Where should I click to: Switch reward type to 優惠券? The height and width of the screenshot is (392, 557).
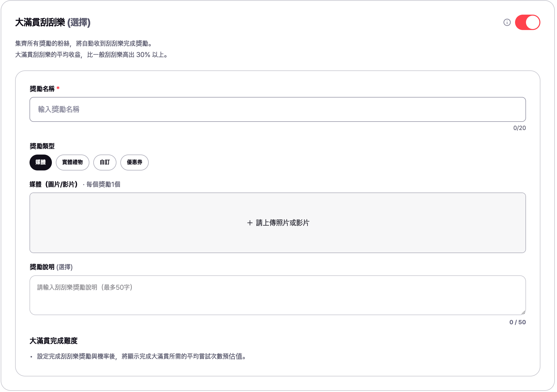tap(135, 163)
